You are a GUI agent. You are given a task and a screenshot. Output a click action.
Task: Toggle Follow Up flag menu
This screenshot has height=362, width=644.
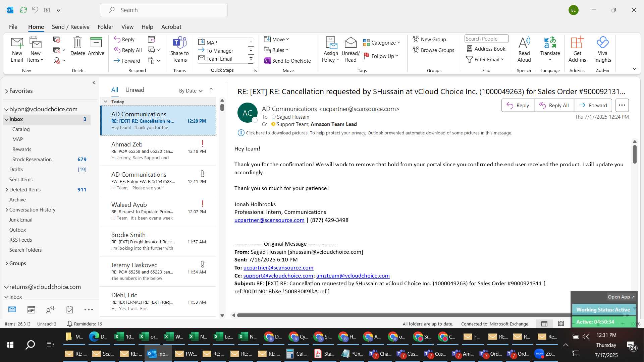coord(381,56)
